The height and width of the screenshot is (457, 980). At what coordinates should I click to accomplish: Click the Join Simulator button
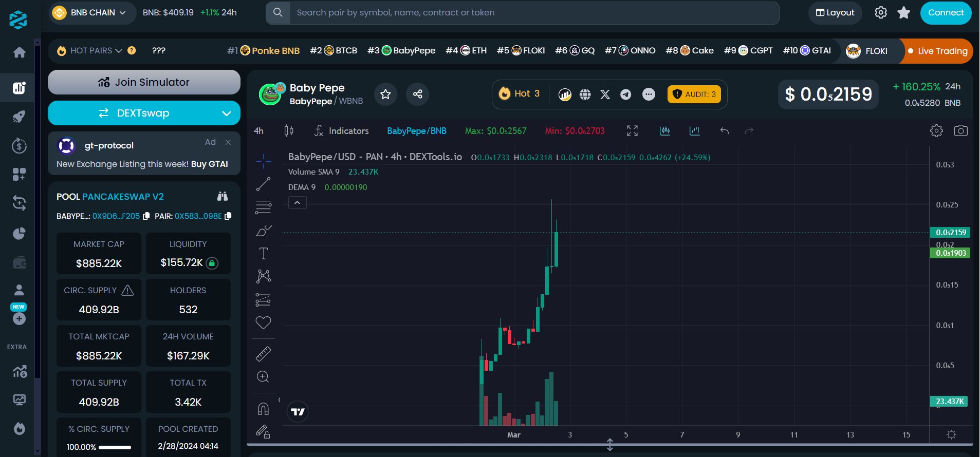[144, 82]
